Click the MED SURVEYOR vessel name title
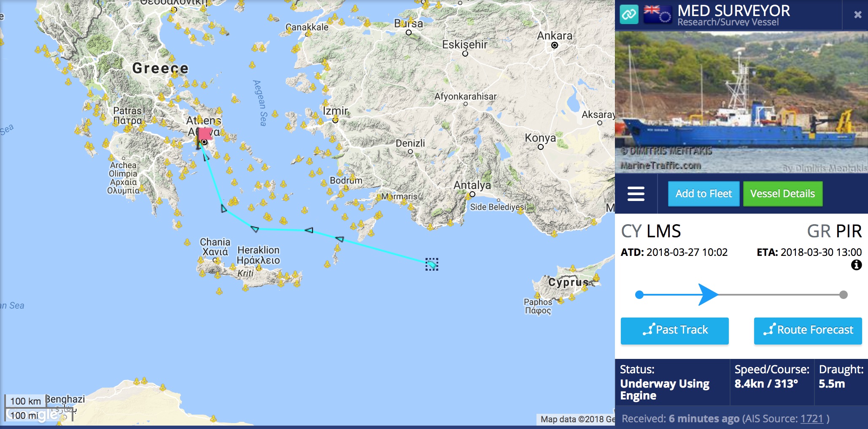Image resolution: width=868 pixels, height=429 pixels. pyautogui.click(x=733, y=11)
